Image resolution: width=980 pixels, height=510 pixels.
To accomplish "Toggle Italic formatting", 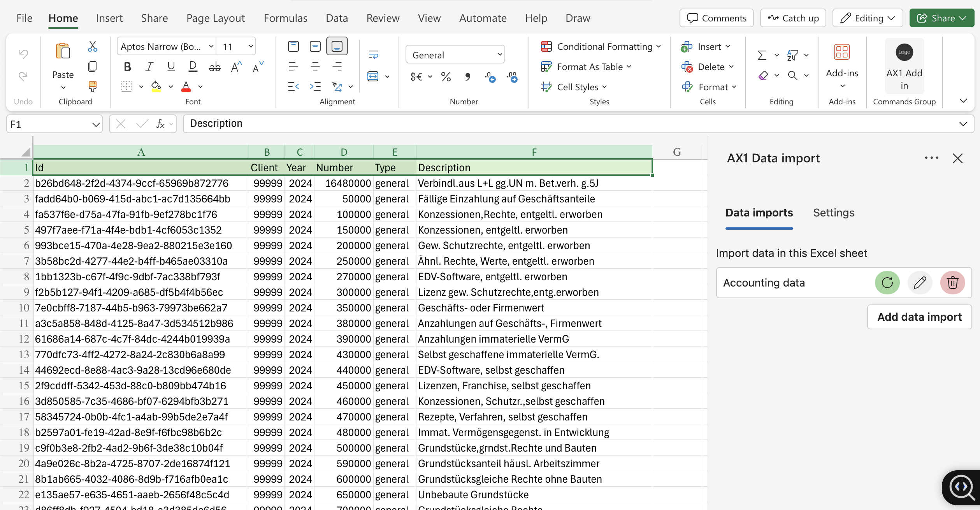I will (149, 67).
